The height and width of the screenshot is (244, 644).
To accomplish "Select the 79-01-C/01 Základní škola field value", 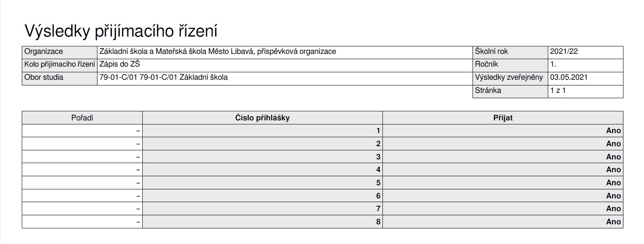I will [163, 77].
